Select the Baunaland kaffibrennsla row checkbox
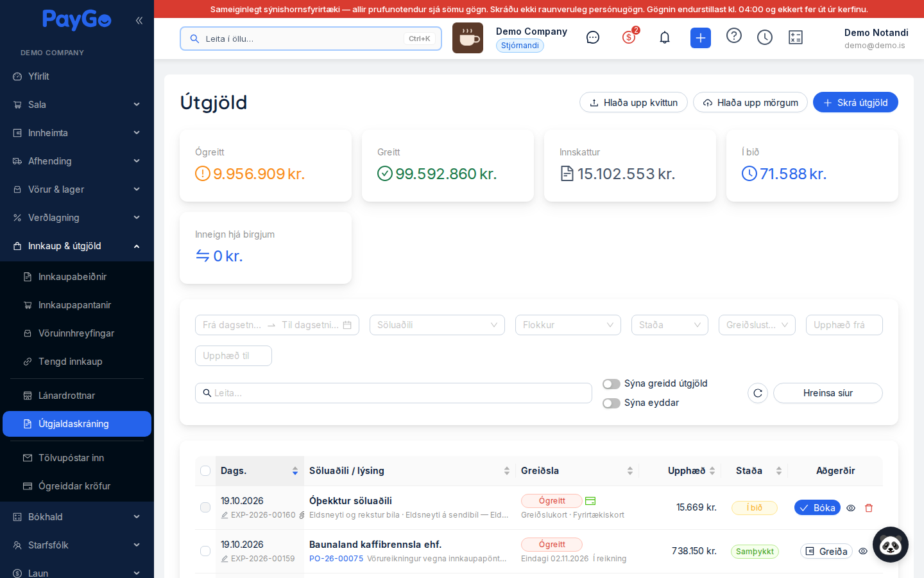This screenshot has width=924, height=578. pyautogui.click(x=205, y=551)
